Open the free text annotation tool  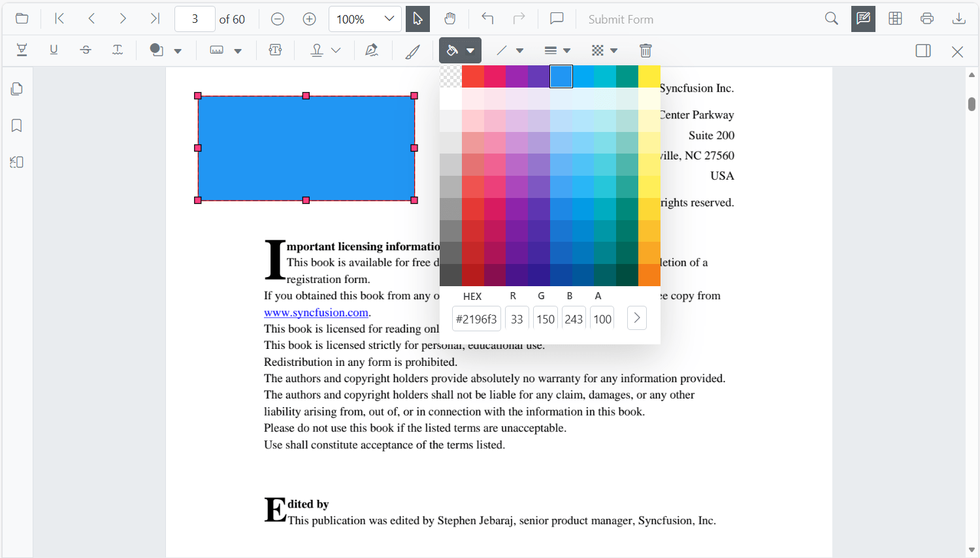click(x=275, y=50)
